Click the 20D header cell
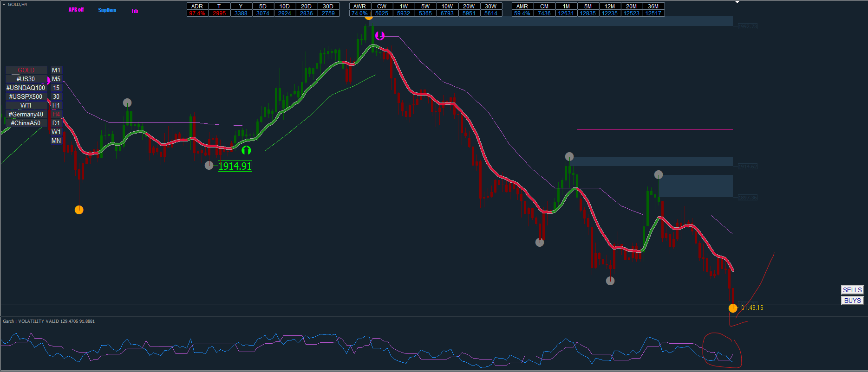Image resolution: width=868 pixels, height=372 pixels. (307, 6)
